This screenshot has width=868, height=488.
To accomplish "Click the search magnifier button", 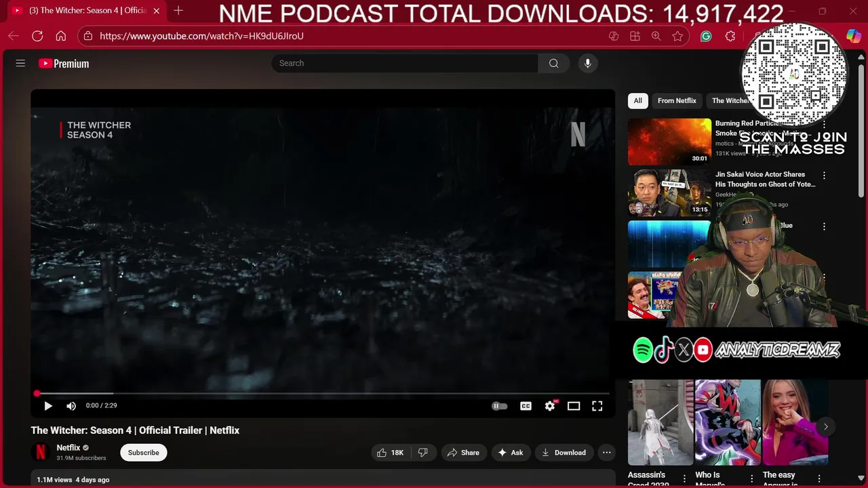I will (553, 63).
